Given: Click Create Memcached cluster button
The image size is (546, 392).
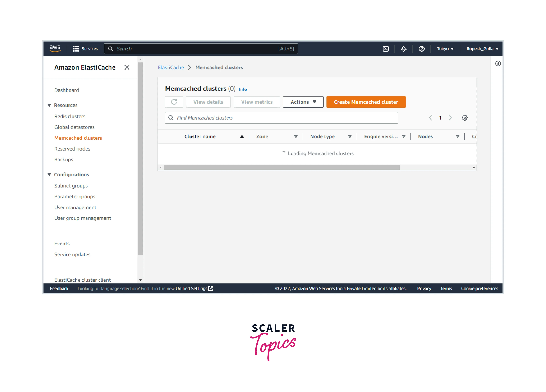Looking at the screenshot, I should point(366,102).
